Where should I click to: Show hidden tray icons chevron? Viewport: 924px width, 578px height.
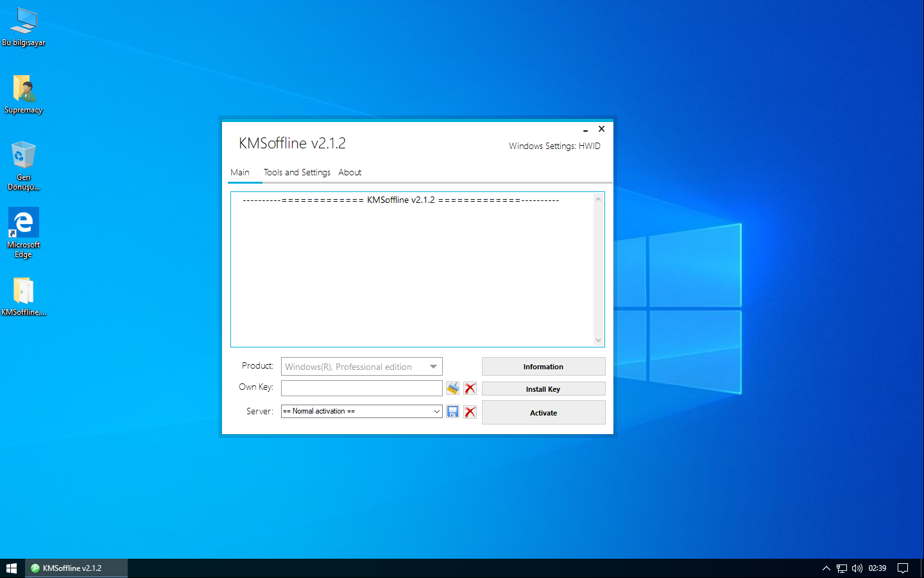tap(826, 568)
